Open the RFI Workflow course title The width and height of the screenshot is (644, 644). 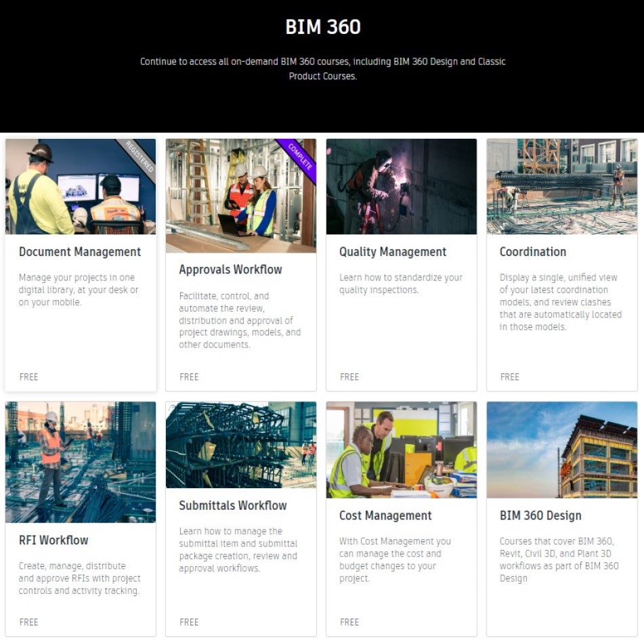pyautogui.click(x=53, y=540)
